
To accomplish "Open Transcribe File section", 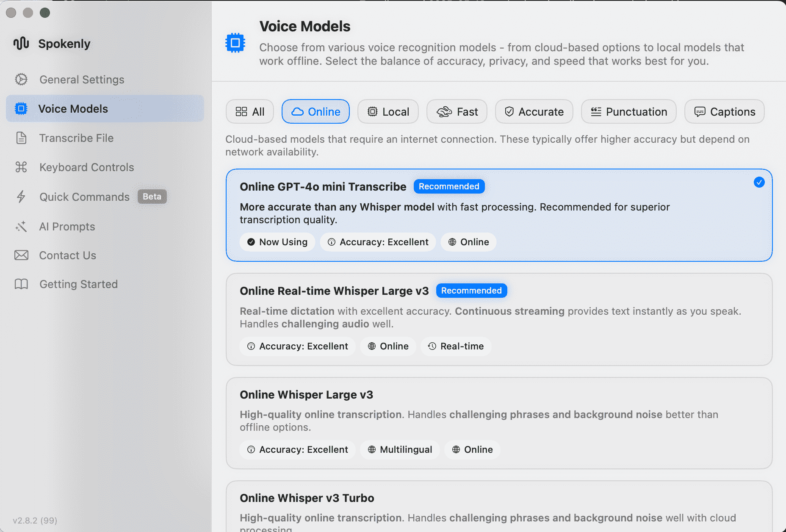I will pyautogui.click(x=105, y=138).
